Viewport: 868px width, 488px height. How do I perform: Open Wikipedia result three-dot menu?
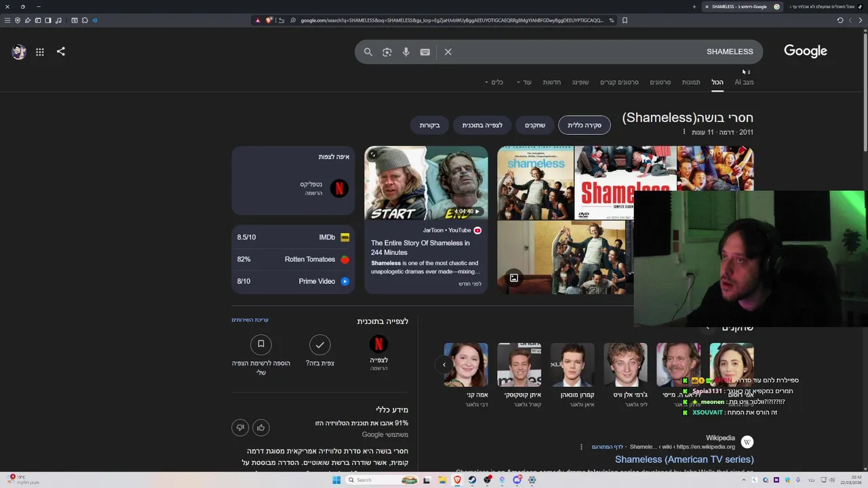(x=581, y=447)
